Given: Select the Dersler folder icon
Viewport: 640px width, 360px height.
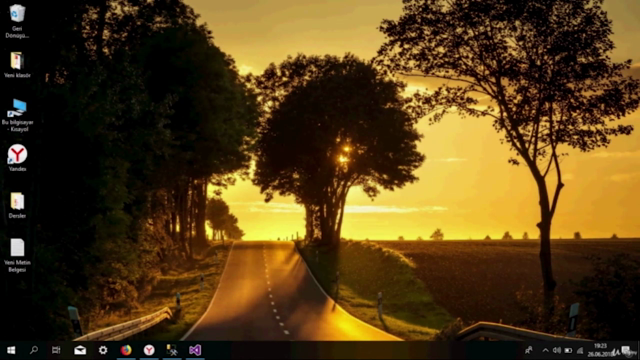Looking at the screenshot, I should tap(17, 201).
